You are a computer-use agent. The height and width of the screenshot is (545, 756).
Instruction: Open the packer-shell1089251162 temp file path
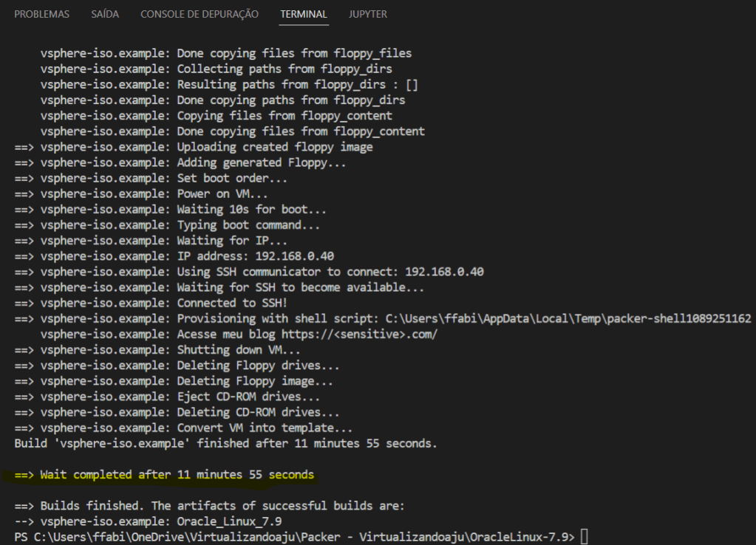(568, 319)
